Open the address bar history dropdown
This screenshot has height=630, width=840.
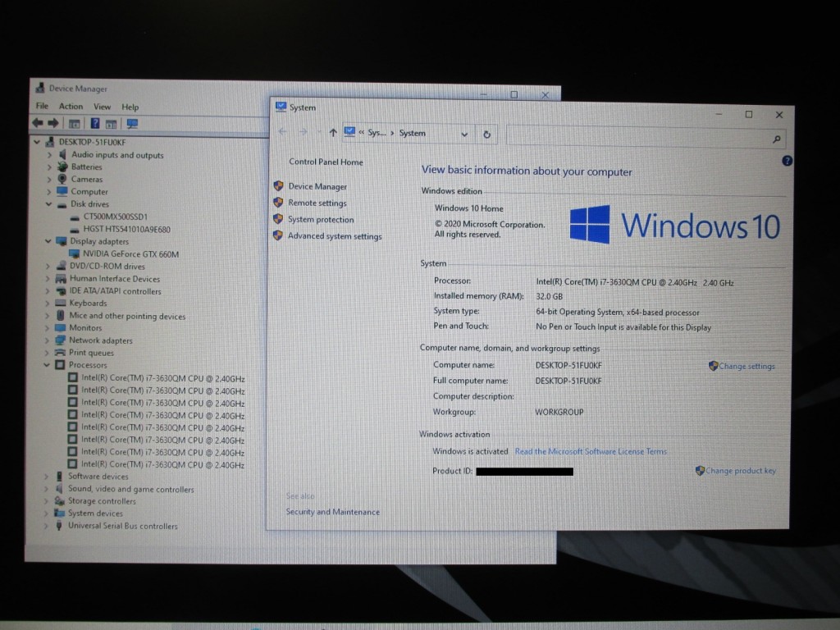pos(464,134)
